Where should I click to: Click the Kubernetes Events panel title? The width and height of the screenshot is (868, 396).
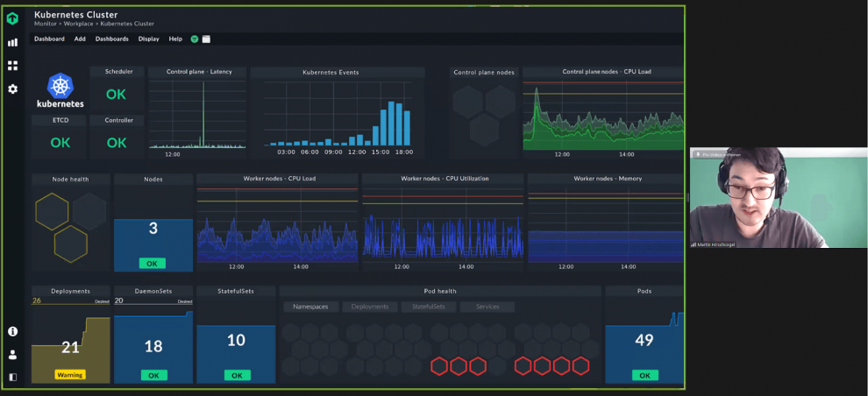(x=331, y=72)
